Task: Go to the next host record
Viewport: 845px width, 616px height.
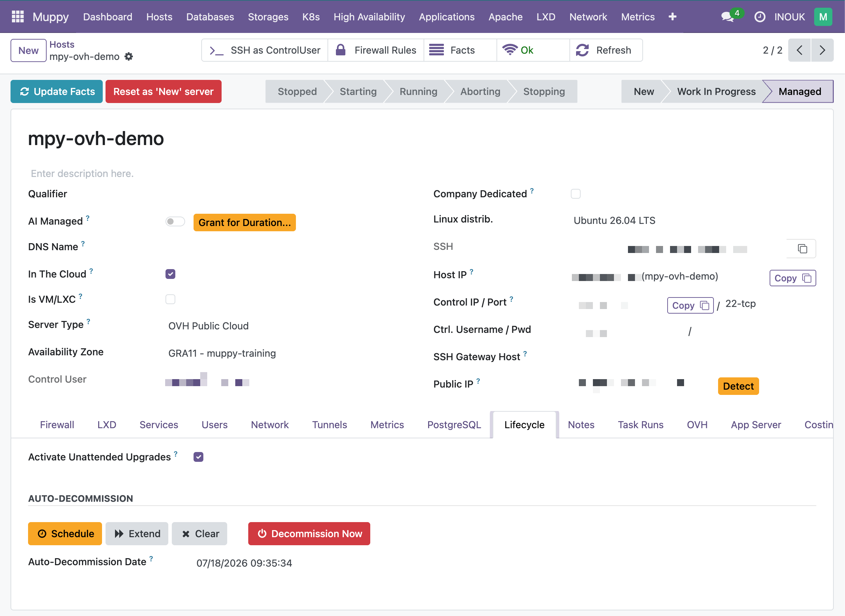Action: [x=822, y=50]
